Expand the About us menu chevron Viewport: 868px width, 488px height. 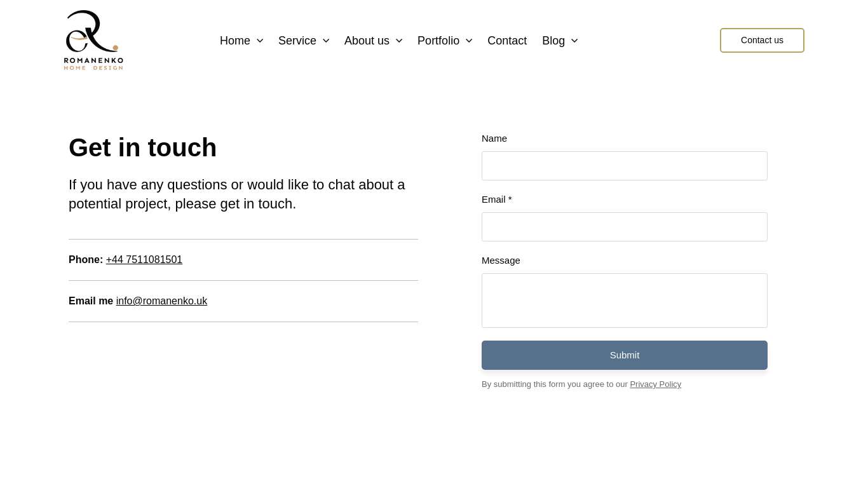pos(399,41)
